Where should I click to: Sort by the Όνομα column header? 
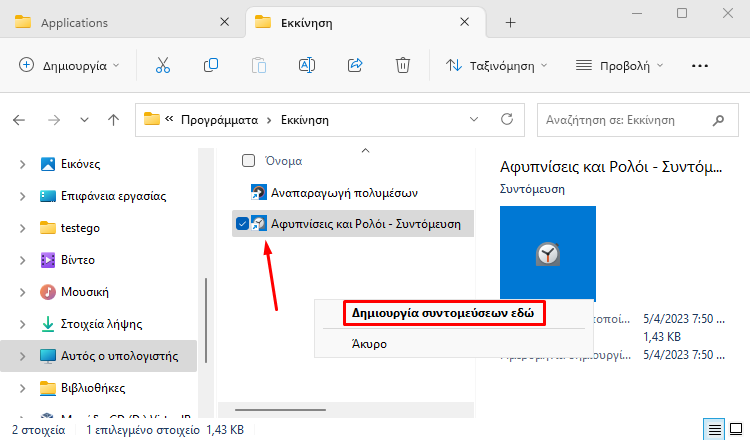click(284, 161)
